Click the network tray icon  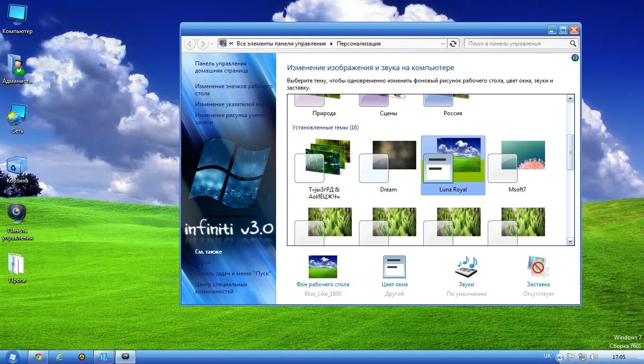tap(582, 357)
